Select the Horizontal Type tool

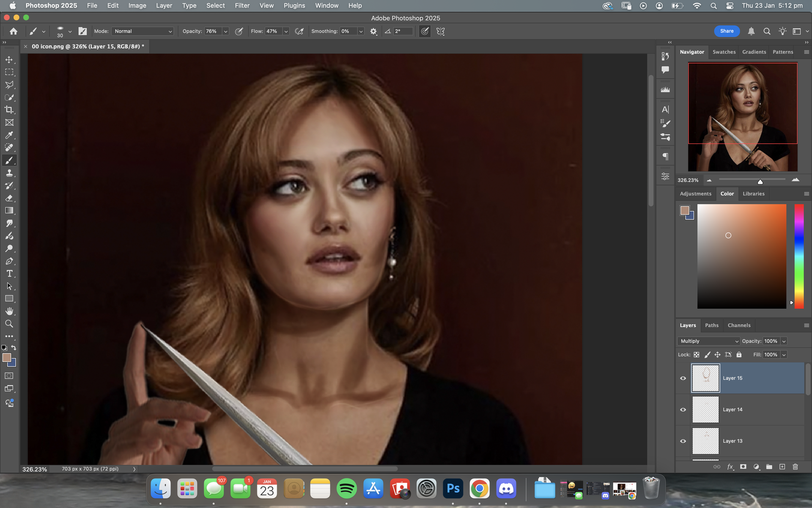click(x=9, y=273)
